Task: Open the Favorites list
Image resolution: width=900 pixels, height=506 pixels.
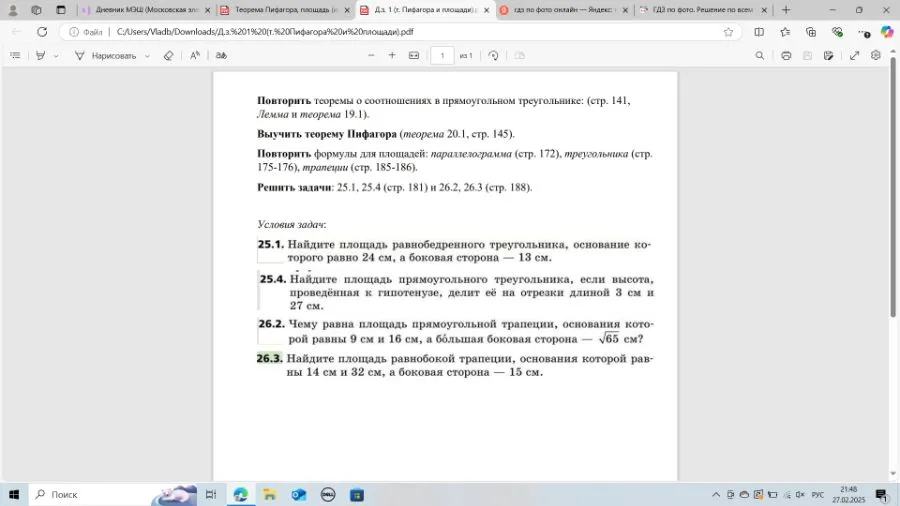Action: (785, 32)
